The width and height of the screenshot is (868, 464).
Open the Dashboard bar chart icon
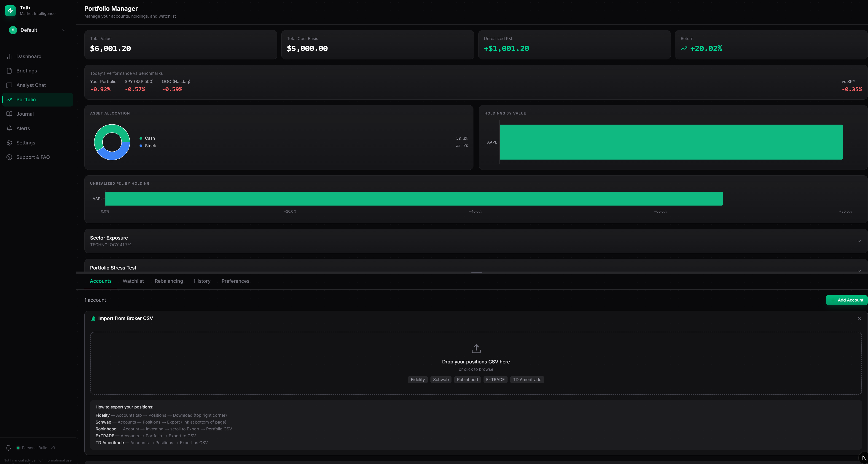click(9, 56)
